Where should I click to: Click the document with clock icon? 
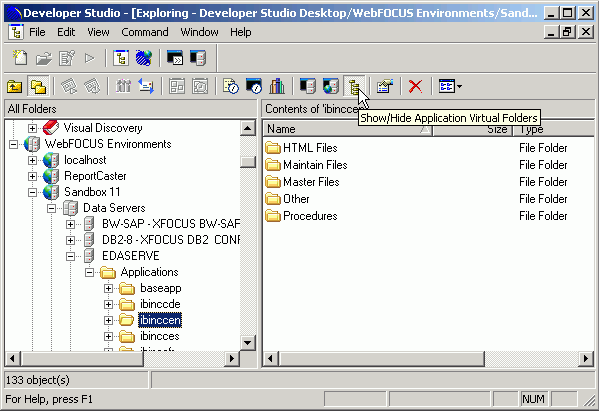pyautogui.click(x=231, y=86)
